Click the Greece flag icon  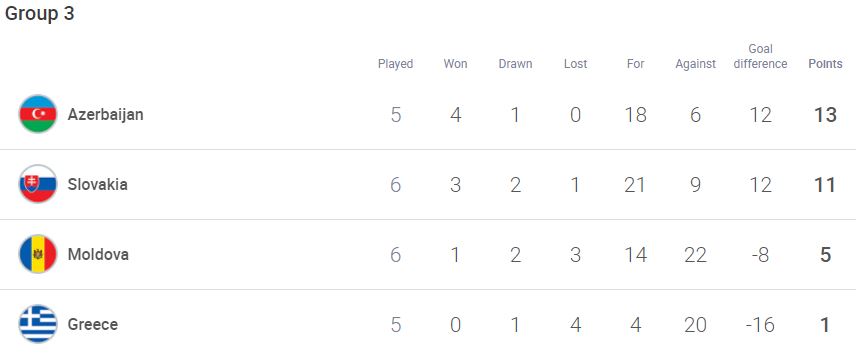(37, 324)
